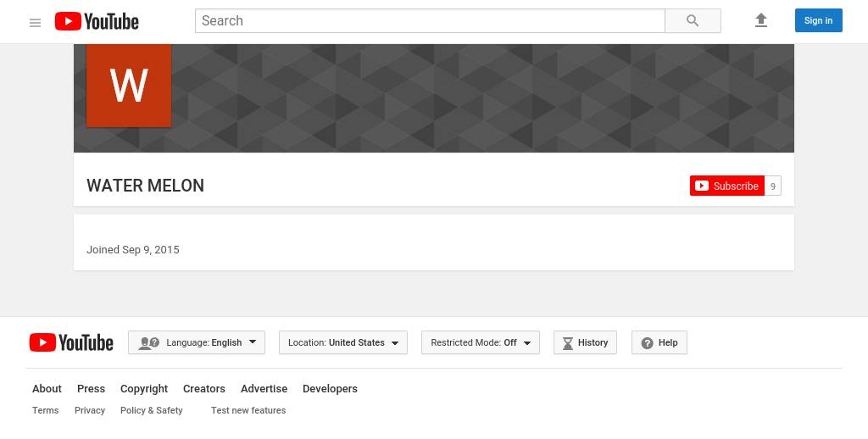
Task: Open the Privacy link
Action: (90, 410)
